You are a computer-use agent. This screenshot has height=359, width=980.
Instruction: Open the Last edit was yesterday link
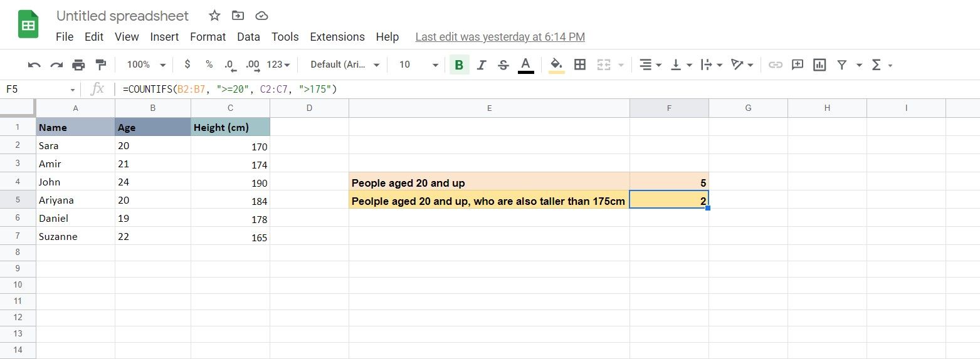[x=500, y=37]
